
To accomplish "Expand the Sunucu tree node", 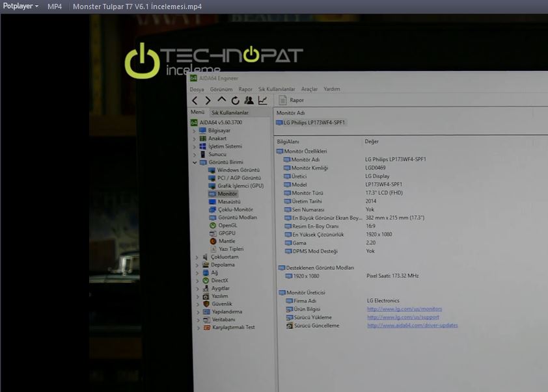I will point(195,155).
